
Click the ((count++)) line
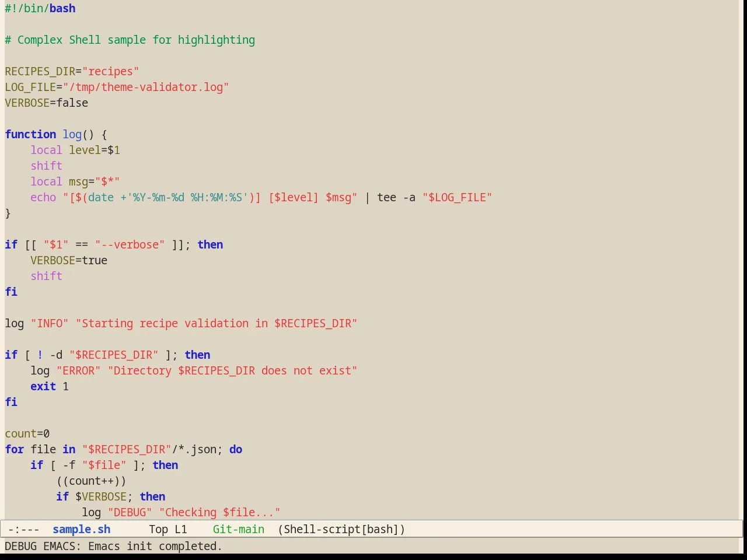(x=91, y=481)
